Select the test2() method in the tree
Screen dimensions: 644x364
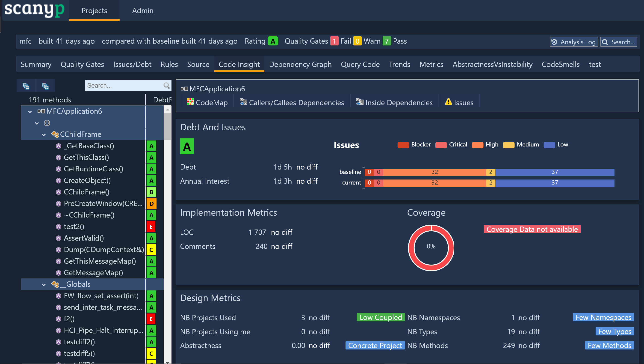point(74,227)
